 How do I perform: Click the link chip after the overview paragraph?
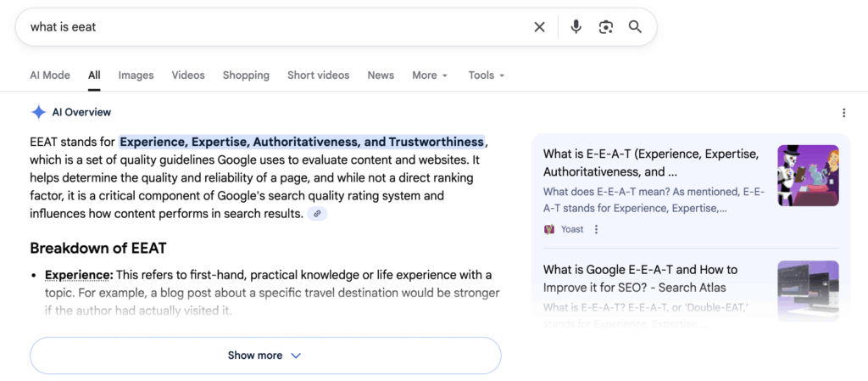[317, 214]
